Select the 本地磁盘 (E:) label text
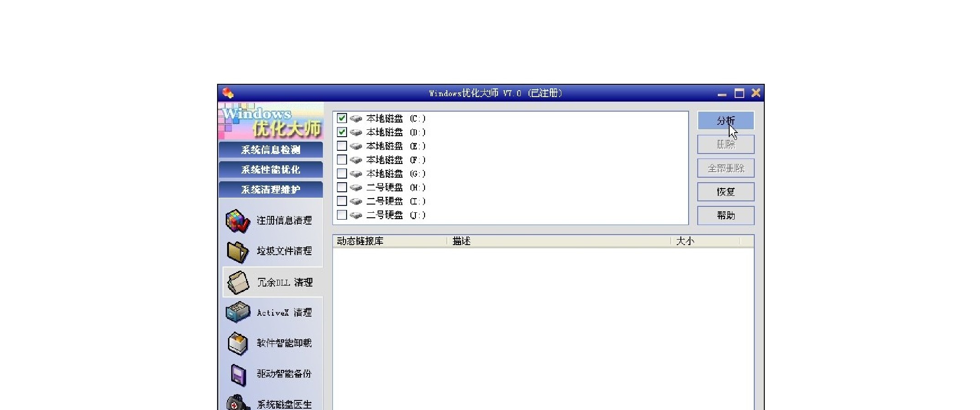The image size is (980, 410). tap(396, 146)
